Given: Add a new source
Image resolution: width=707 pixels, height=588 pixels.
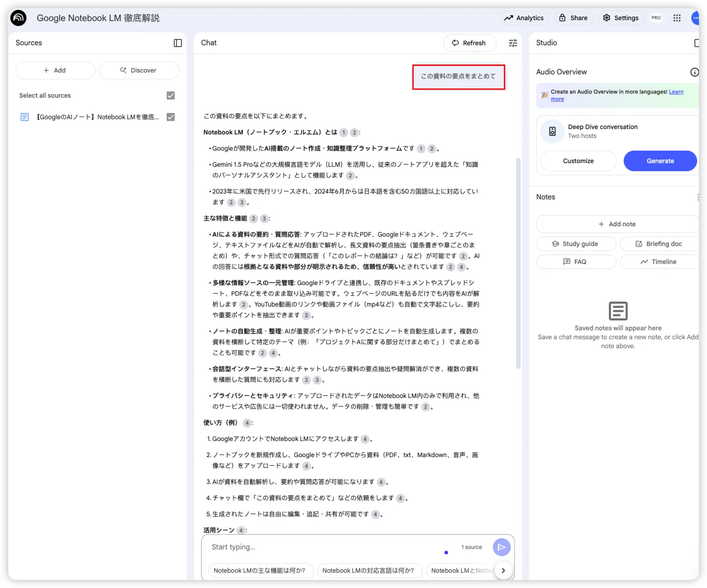Looking at the screenshot, I should (56, 70).
